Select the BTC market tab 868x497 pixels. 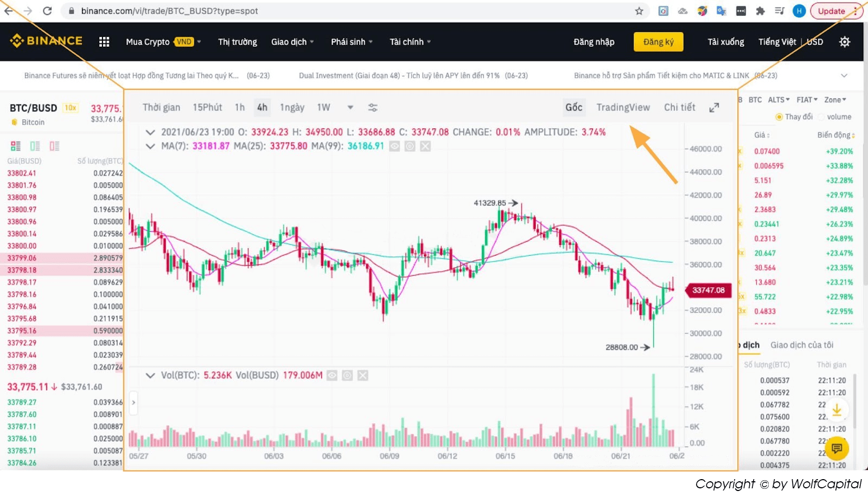coord(755,100)
